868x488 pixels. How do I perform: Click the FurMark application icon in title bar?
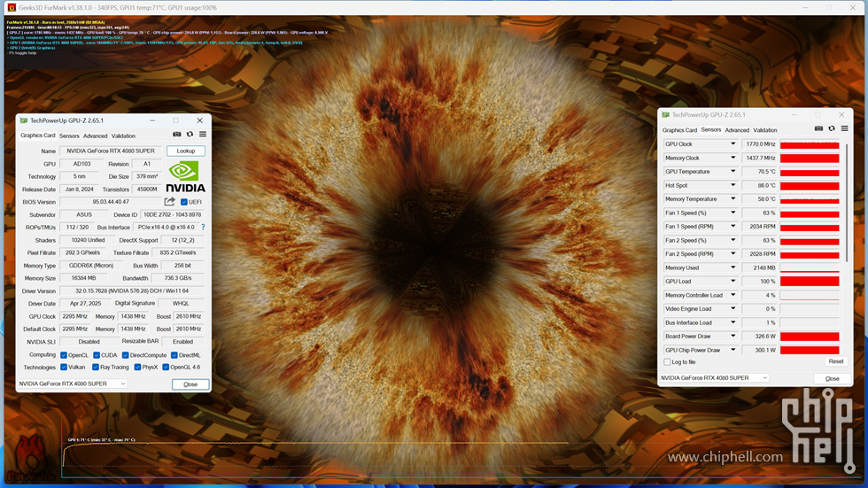point(12,7)
